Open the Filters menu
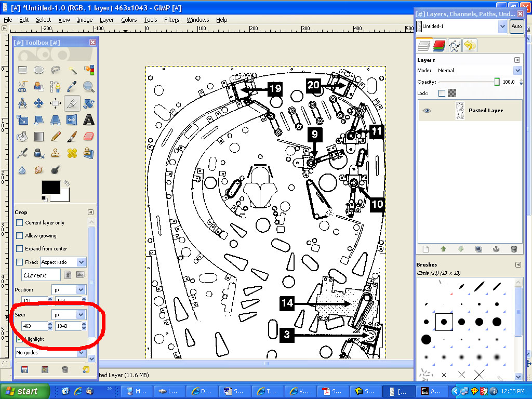 point(171,20)
